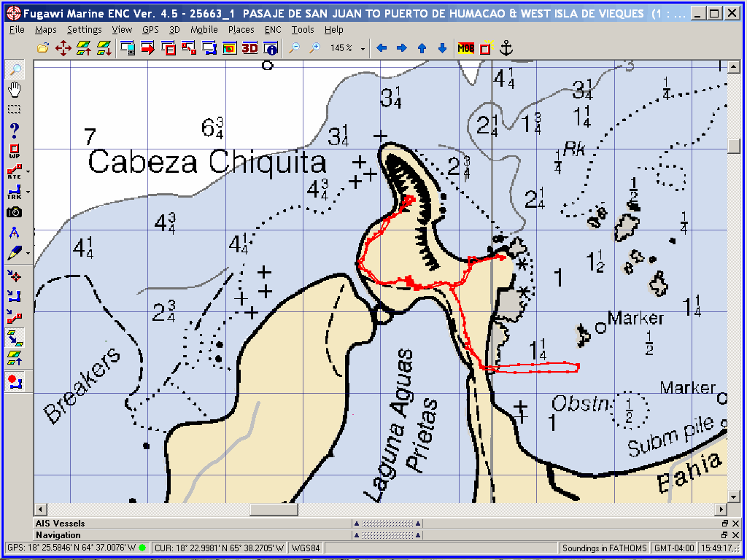Viewport: 747px width, 560px height.
Task: Toggle the magnifier zoom tool in sidebar
Action: click(15, 69)
